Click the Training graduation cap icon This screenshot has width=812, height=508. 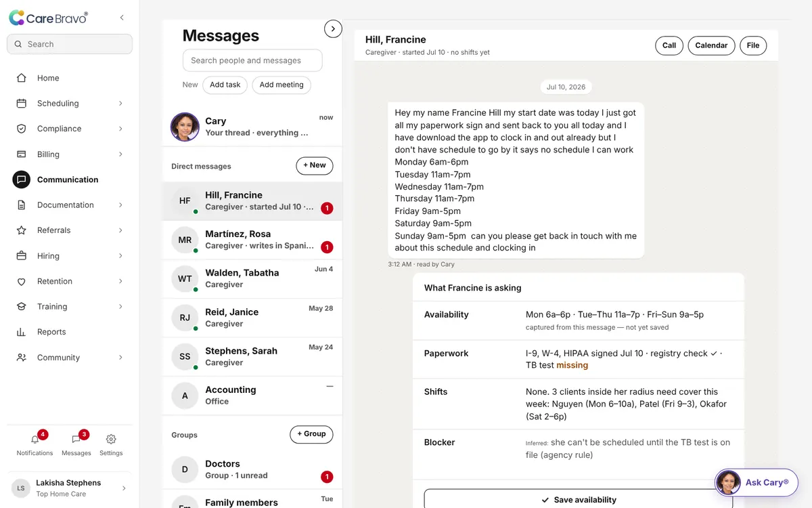click(22, 307)
